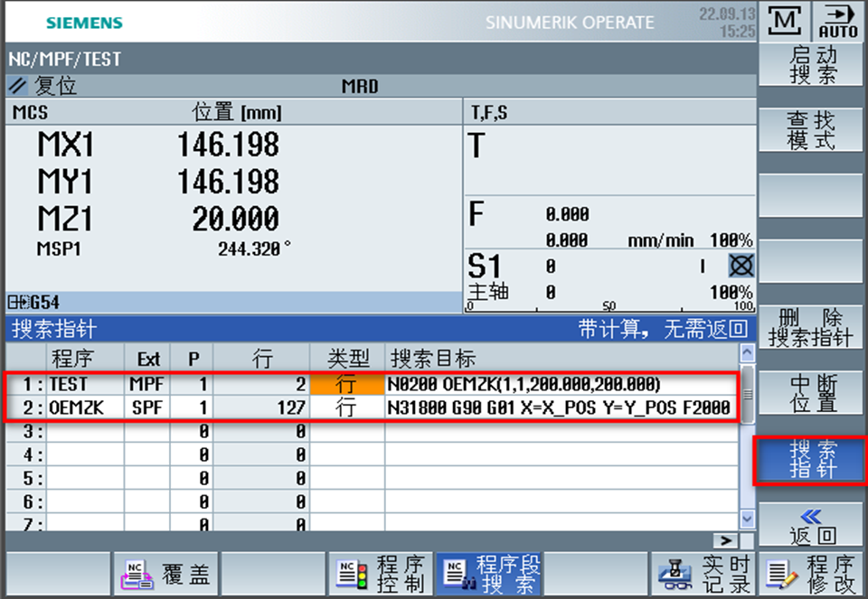Viewport: 868px width, 599px height.
Task: Click the reset status slash icon
Action: 18,86
